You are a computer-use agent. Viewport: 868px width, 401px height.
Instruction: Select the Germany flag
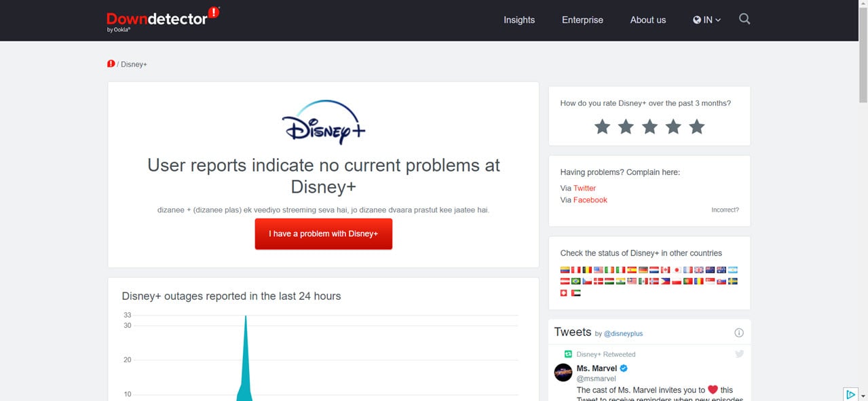tap(643, 270)
